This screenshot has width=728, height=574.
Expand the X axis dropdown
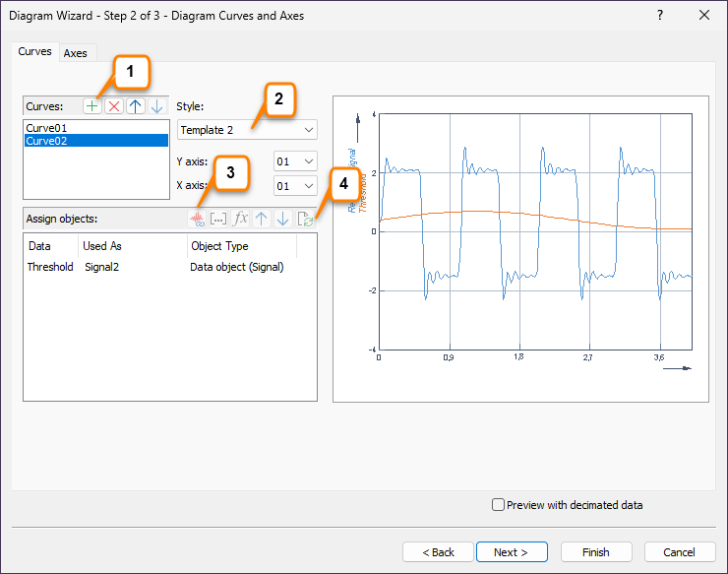click(295, 185)
